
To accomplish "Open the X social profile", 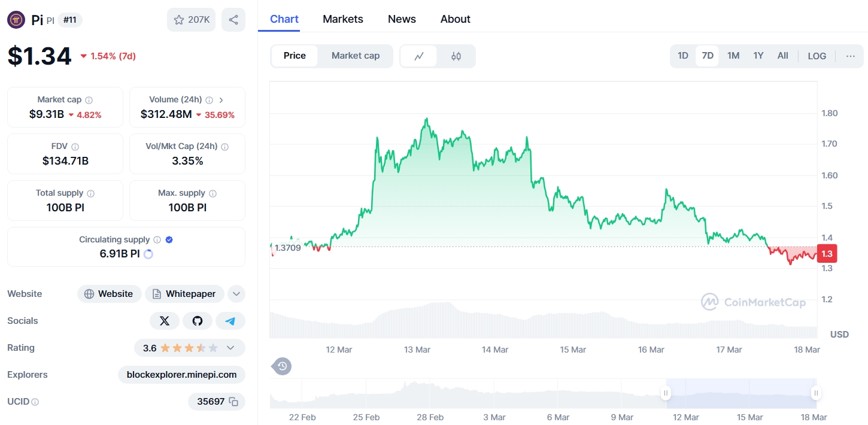I will click(165, 321).
